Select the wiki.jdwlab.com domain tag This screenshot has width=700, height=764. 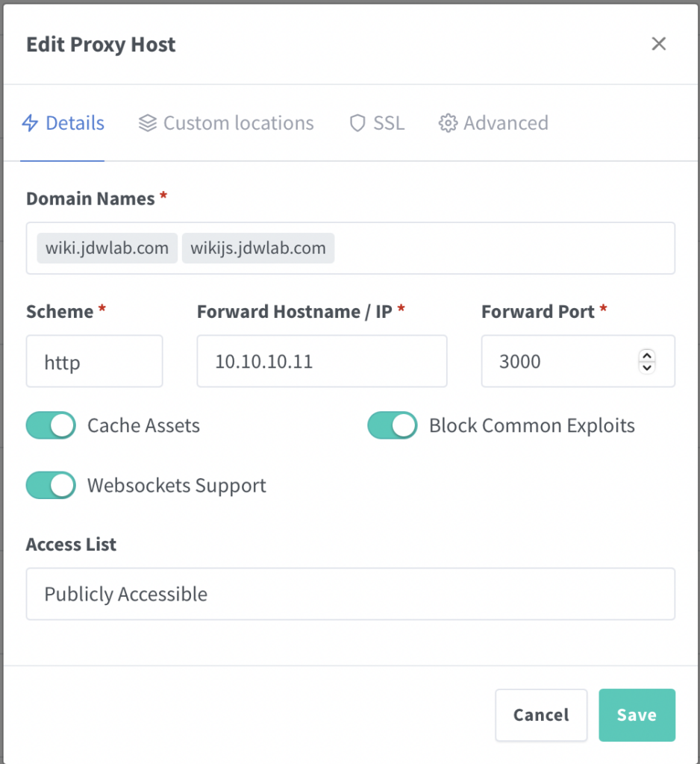click(107, 248)
